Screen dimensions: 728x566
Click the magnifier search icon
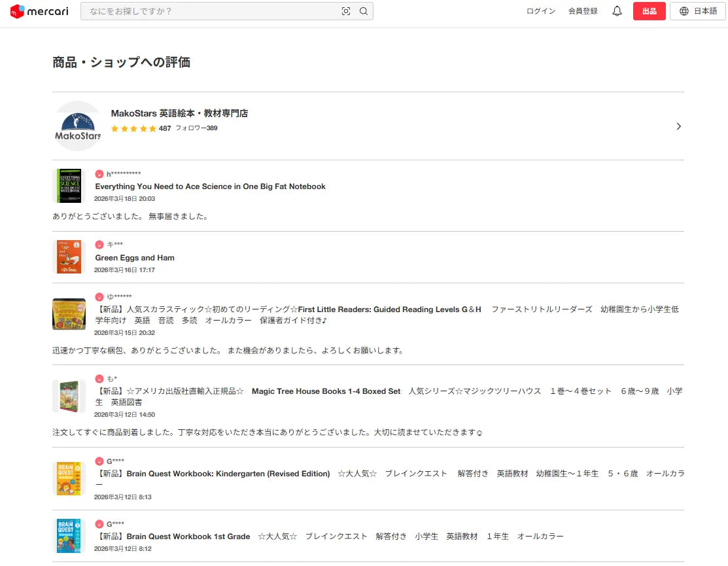(x=364, y=11)
